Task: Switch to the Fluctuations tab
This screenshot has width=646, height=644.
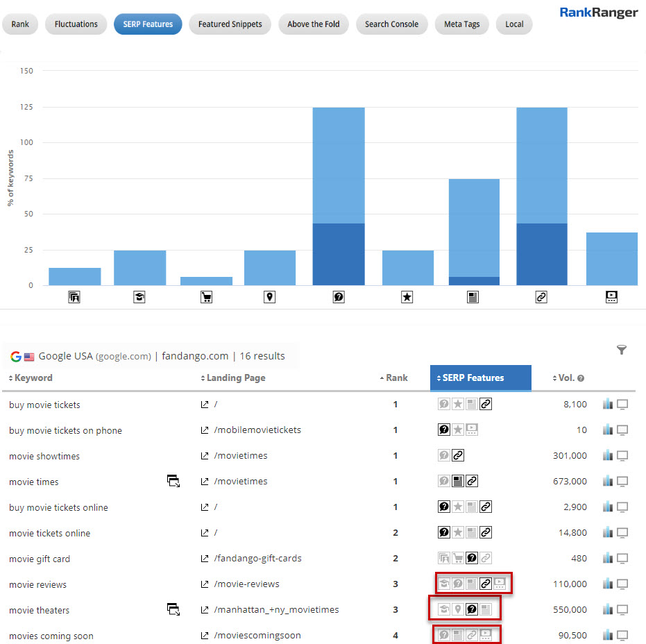Action: [76, 24]
